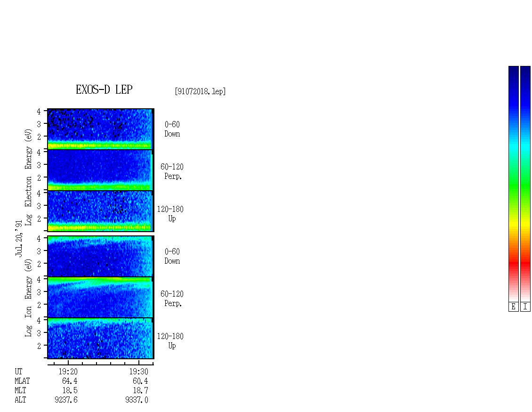Viewport: 532px width, 412px height.
Task: Click the ion 0-60 Down spectrogram panel
Action: point(101,256)
